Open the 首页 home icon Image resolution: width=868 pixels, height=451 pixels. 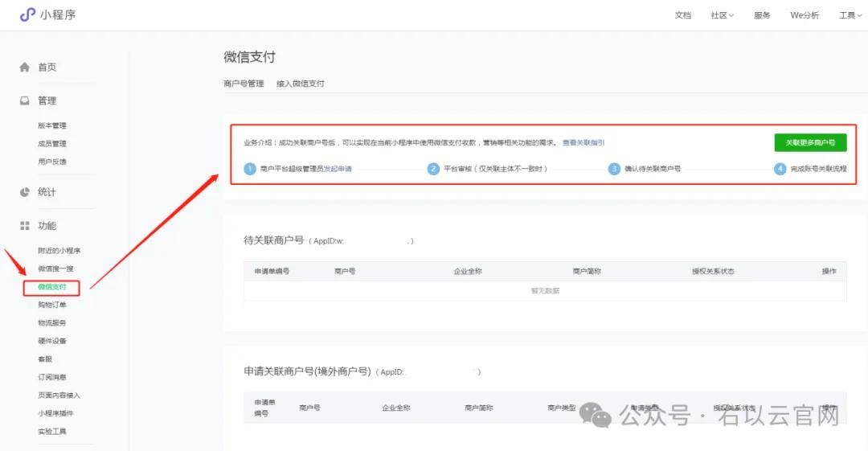(24, 67)
